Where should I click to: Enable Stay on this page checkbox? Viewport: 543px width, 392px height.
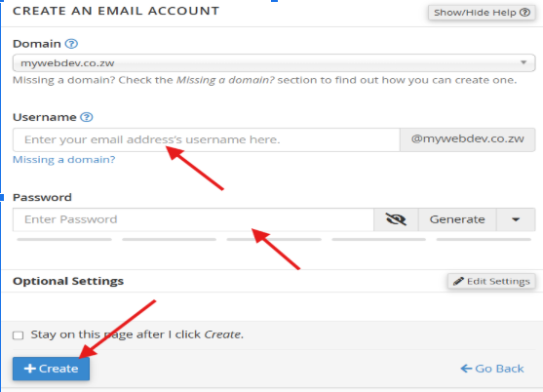click(x=18, y=335)
